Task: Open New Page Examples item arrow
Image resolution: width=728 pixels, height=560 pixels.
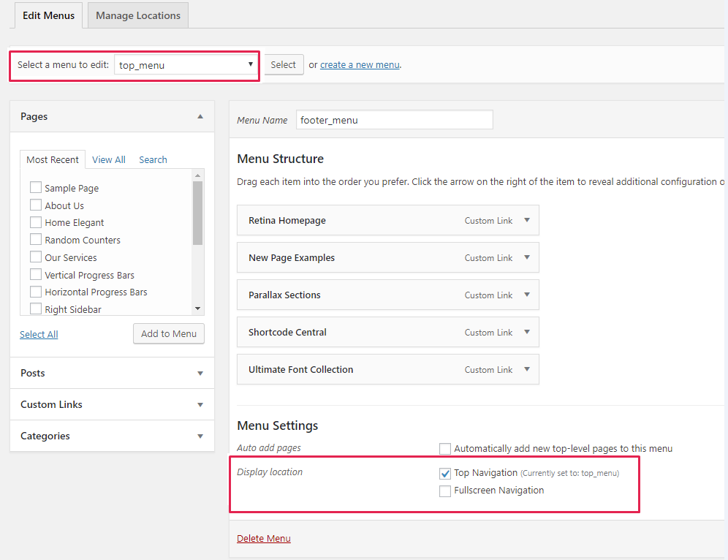Action: (527, 257)
